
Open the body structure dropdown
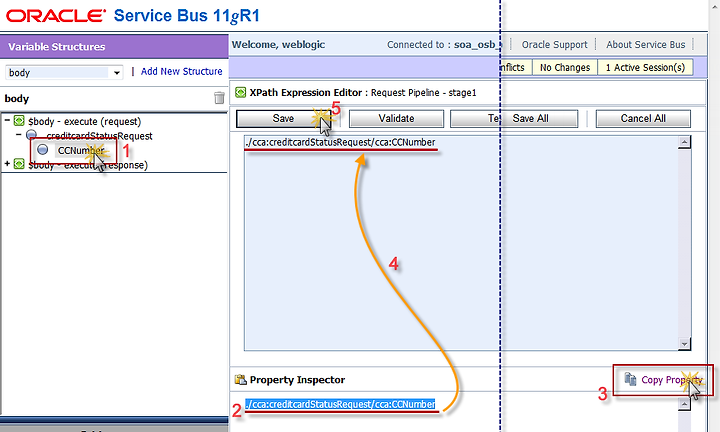[117, 73]
